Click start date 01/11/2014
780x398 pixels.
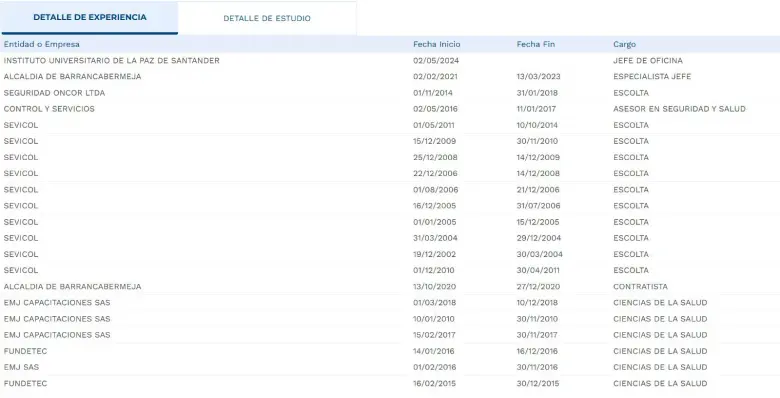click(433, 93)
